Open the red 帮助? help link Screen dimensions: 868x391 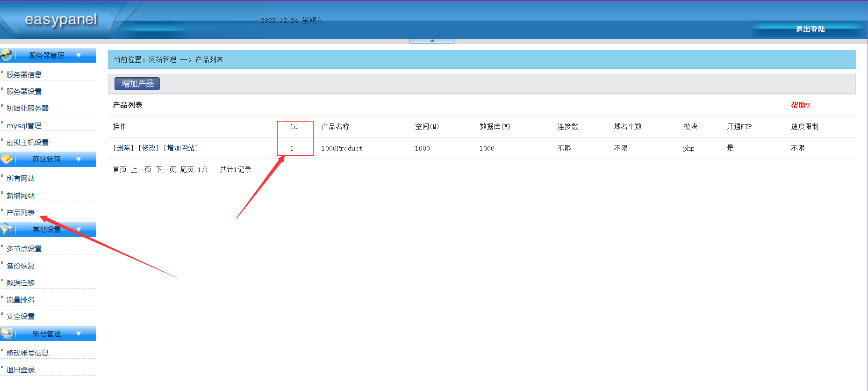tap(800, 105)
